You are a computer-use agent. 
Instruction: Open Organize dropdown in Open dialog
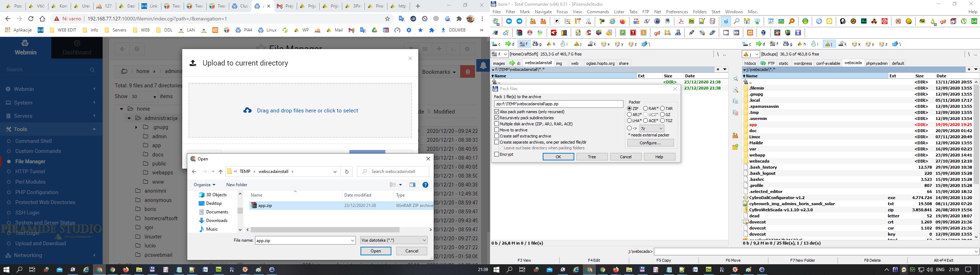coord(204,185)
